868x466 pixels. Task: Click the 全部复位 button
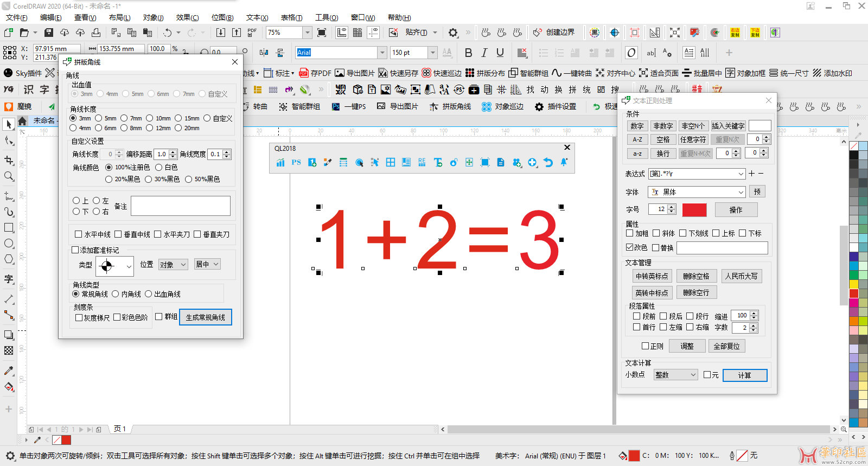coord(727,346)
